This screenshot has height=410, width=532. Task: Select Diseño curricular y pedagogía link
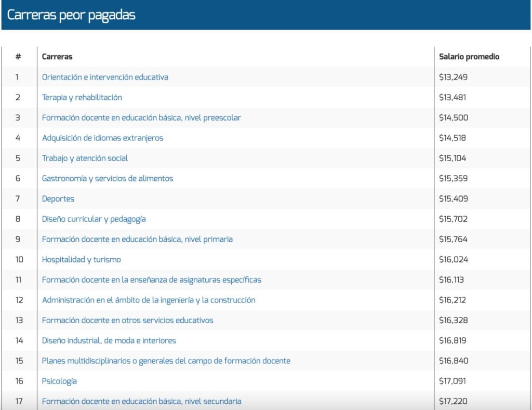pyautogui.click(x=94, y=219)
